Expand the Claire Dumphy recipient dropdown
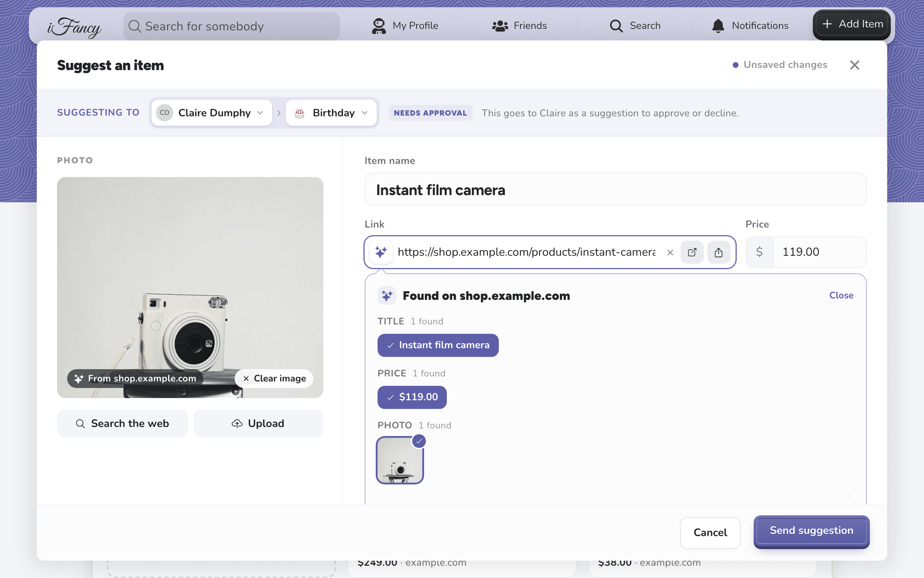Viewport: 924px width, 578px height. (x=212, y=113)
